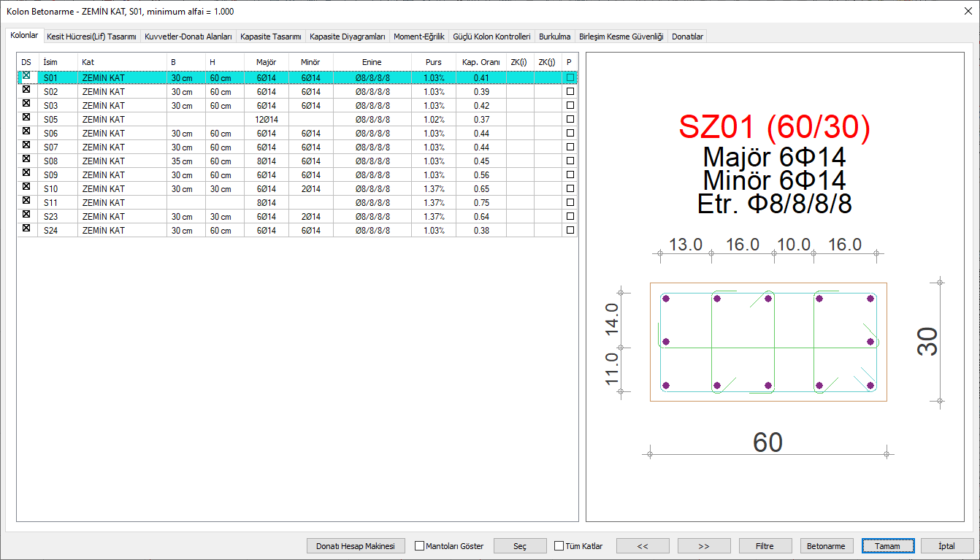Screen dimensions: 980x560
Task: Click the Seç button
Action: click(x=520, y=546)
